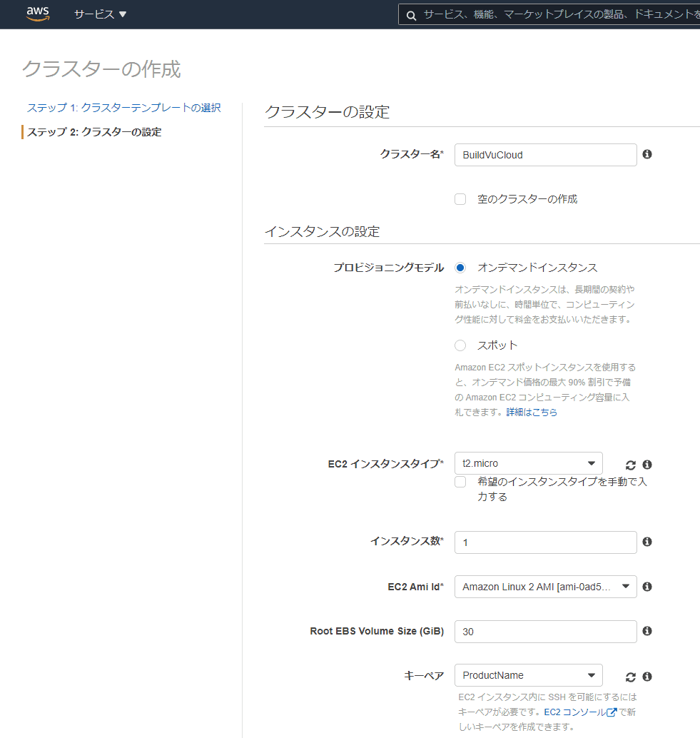The height and width of the screenshot is (738, 700).
Task: Open the サービス dropdown menu
Action: click(100, 14)
